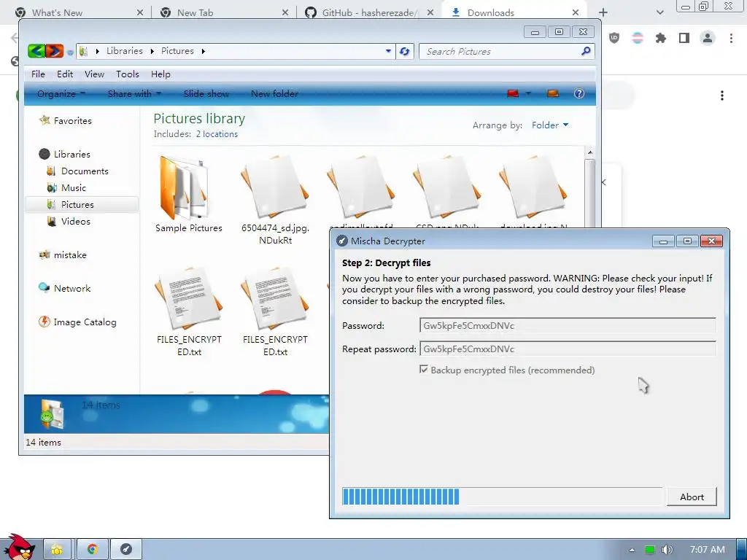Open Chrome from the taskbar
This screenshot has width=747, height=560.
(93, 550)
